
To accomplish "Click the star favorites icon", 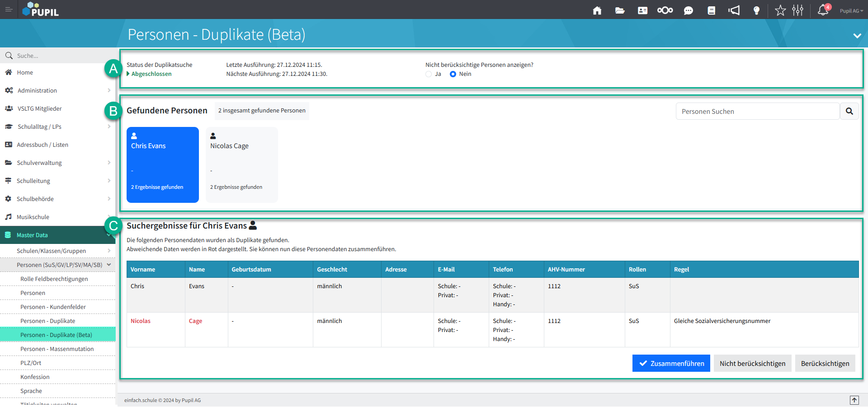I will [x=780, y=10].
